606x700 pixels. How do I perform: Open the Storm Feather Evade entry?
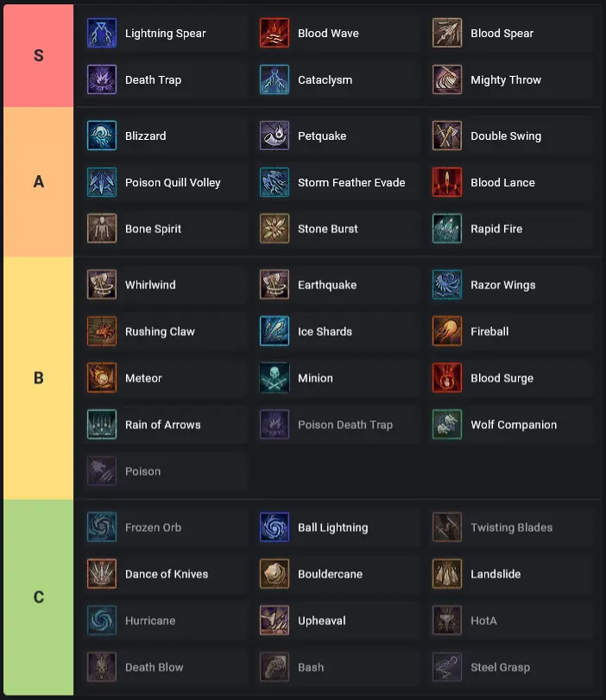pos(339,182)
